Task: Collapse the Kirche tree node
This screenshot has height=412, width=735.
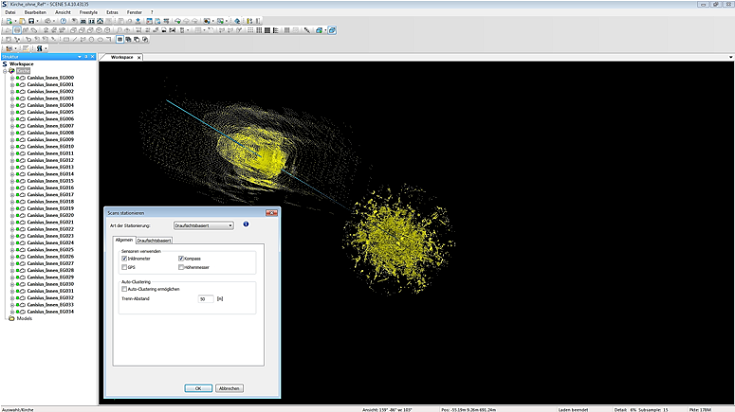Action: point(5,71)
